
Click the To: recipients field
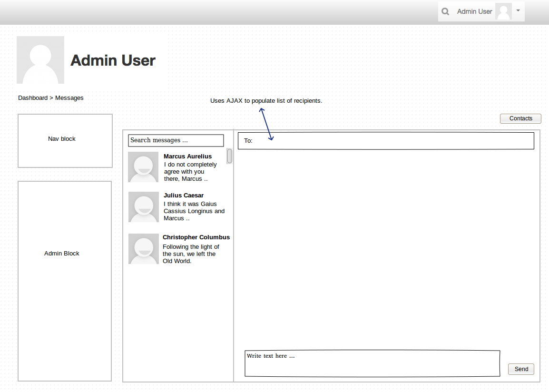pyautogui.click(x=386, y=141)
